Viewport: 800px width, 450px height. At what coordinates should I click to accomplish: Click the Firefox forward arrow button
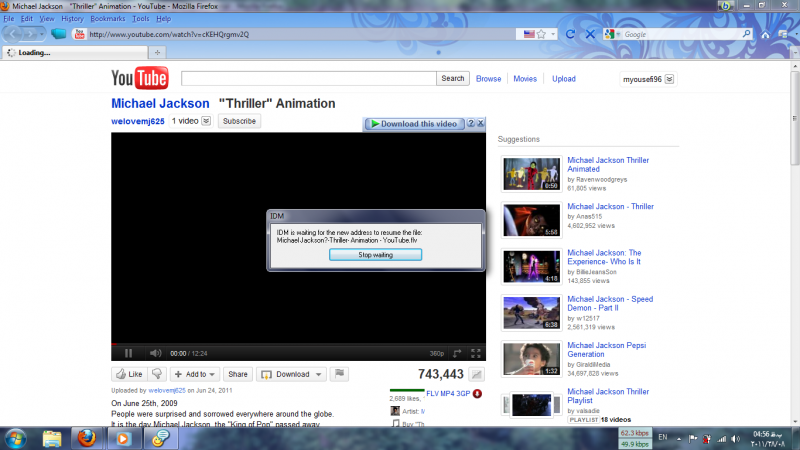click(x=30, y=34)
